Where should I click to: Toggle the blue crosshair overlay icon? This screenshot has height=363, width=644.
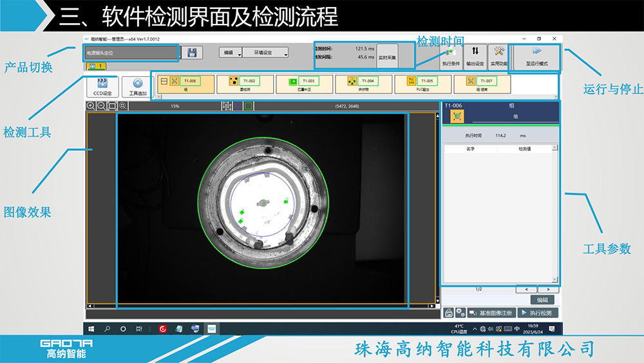coord(238,106)
